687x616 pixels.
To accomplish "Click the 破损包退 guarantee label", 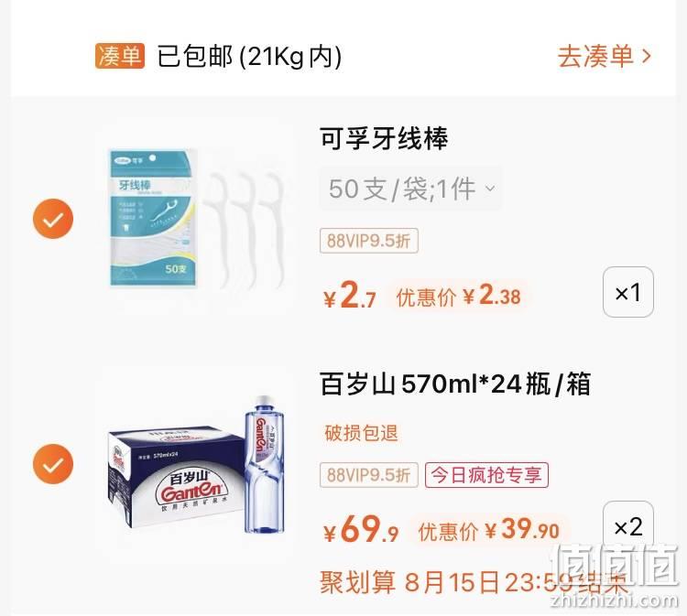I will coord(361,433).
